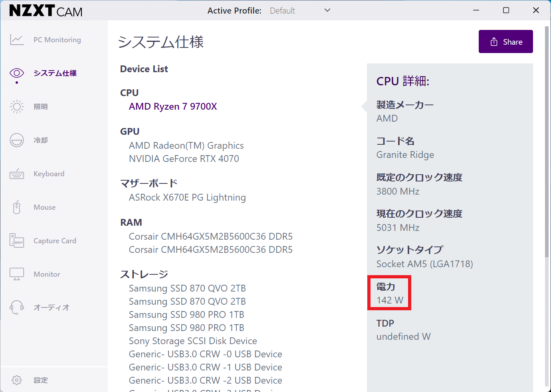Click the RAM section heading
Viewport: 551px width, 392px height.
[x=131, y=223]
